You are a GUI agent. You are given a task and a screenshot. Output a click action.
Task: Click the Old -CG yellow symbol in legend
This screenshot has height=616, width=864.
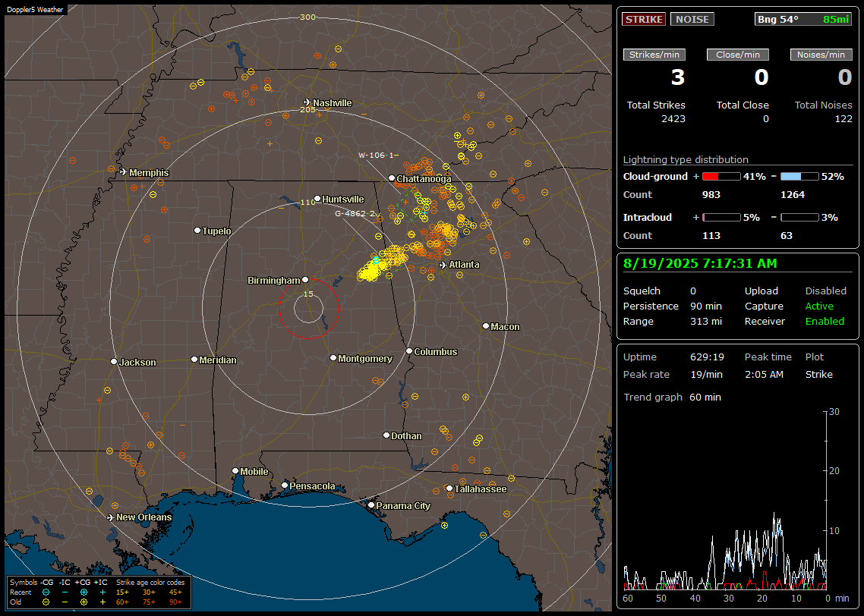(x=46, y=602)
